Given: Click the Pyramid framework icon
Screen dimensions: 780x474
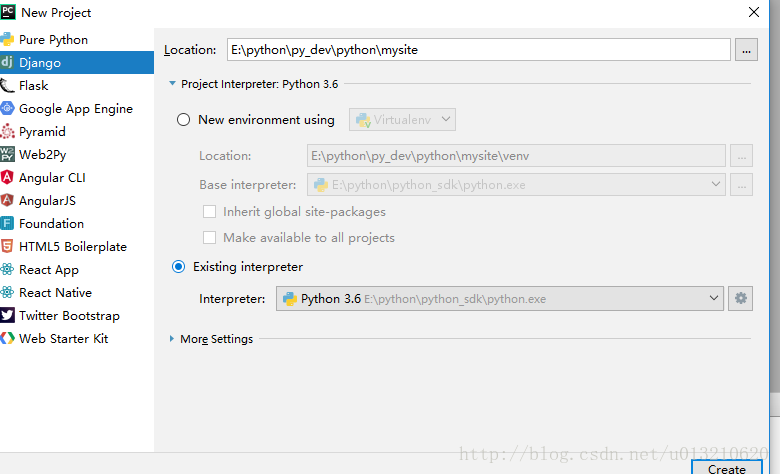Looking at the screenshot, I should coord(7,131).
